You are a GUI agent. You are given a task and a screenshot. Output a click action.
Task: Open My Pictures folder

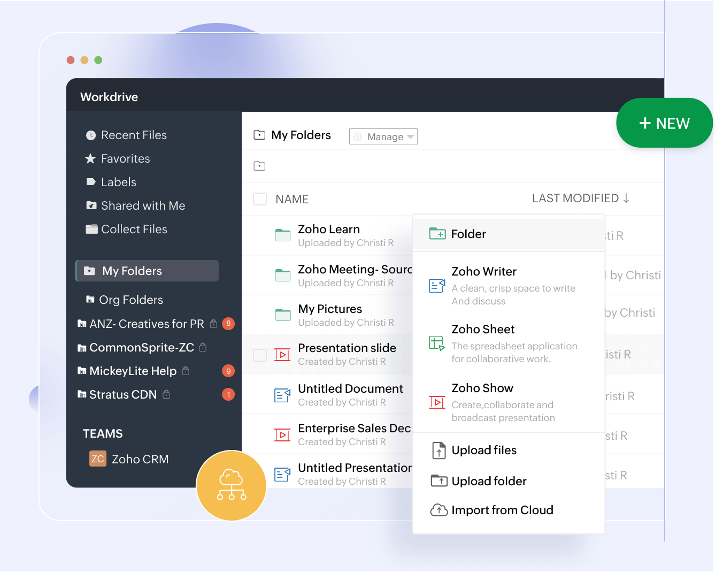[330, 309]
